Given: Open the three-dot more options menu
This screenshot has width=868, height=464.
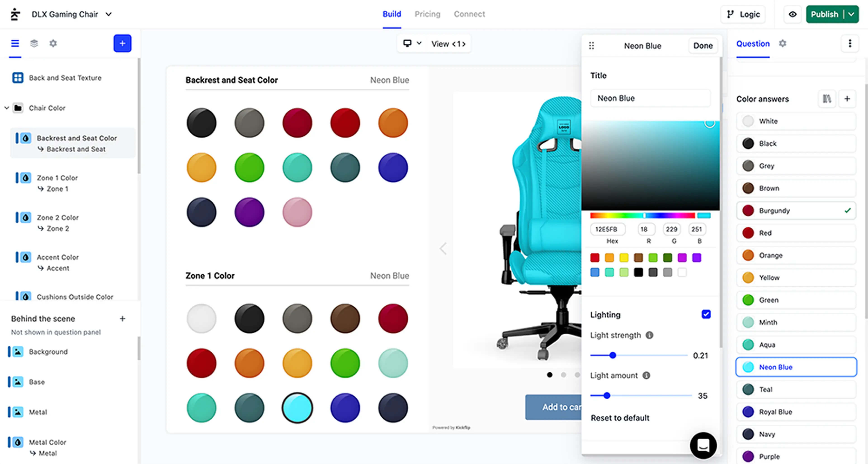Looking at the screenshot, I should tap(849, 43).
